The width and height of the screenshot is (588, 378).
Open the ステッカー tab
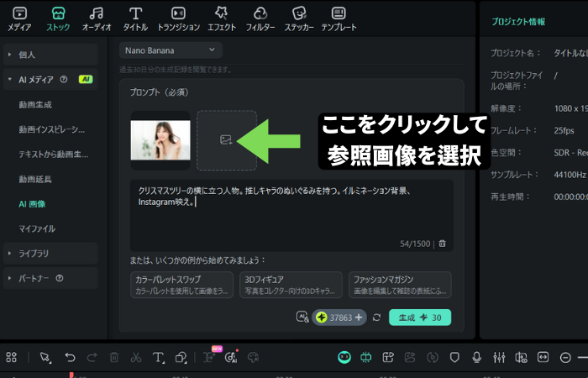click(x=299, y=18)
